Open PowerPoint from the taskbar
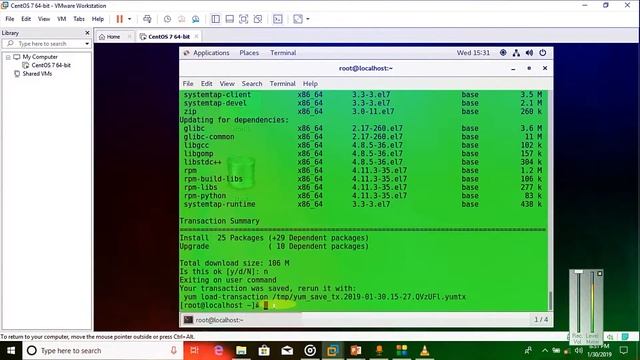The height and width of the screenshot is (360, 640). 356,350
